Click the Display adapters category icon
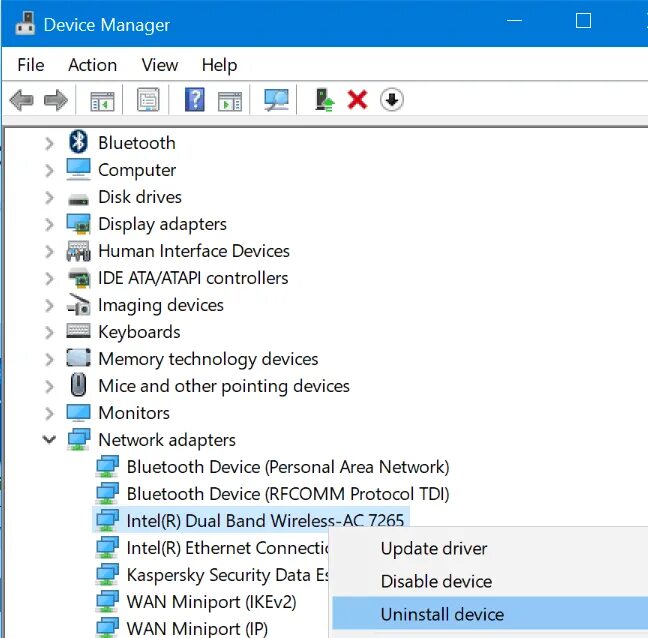Viewport: 648px width, 638px height. tap(78, 224)
